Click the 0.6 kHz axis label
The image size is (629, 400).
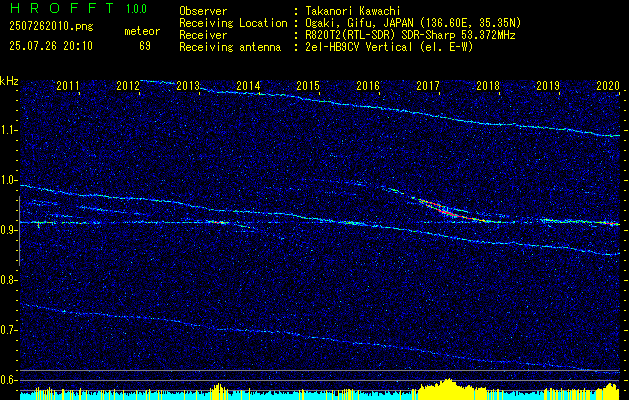point(8,380)
